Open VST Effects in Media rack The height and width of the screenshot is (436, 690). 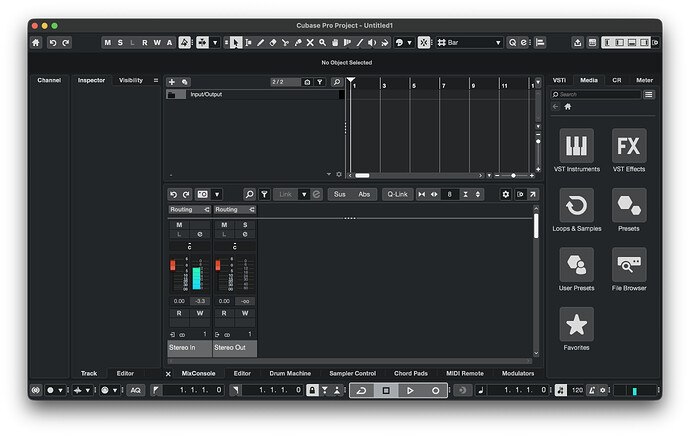[x=629, y=146]
